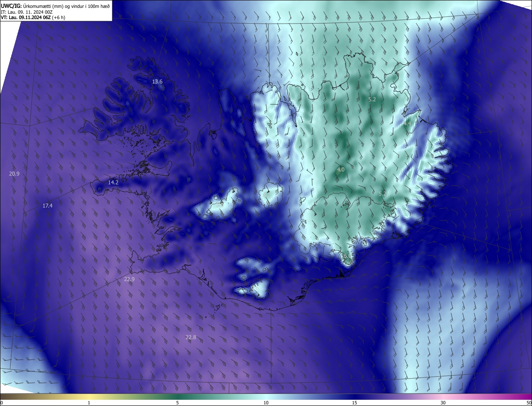This screenshot has height=406, width=532.
Task: Click the 13.6 value over the Westfjords
Action: (x=157, y=82)
